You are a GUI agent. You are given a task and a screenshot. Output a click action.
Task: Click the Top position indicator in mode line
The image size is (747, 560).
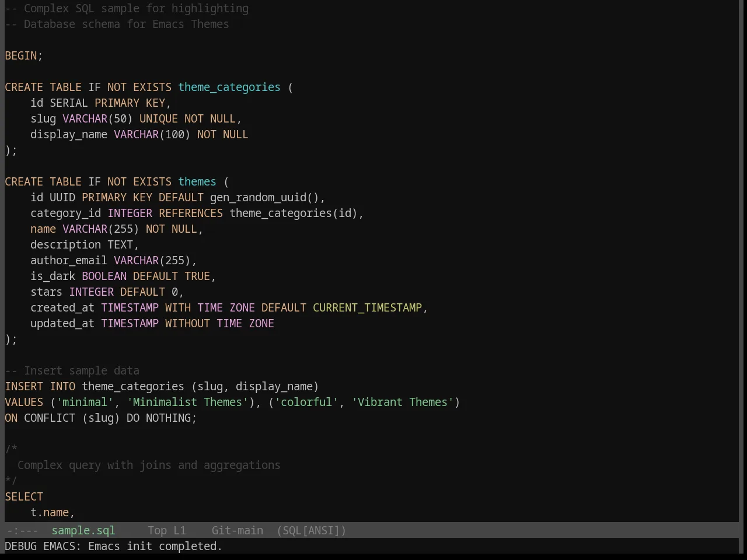(x=157, y=530)
